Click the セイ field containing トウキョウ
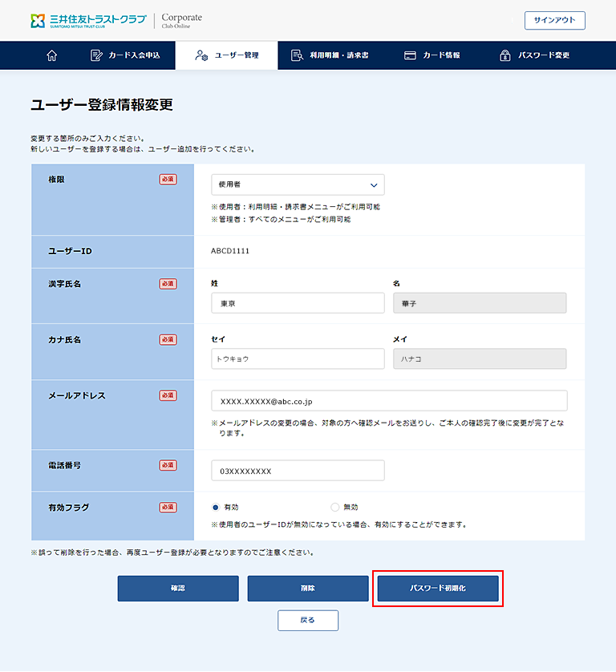 298,358
